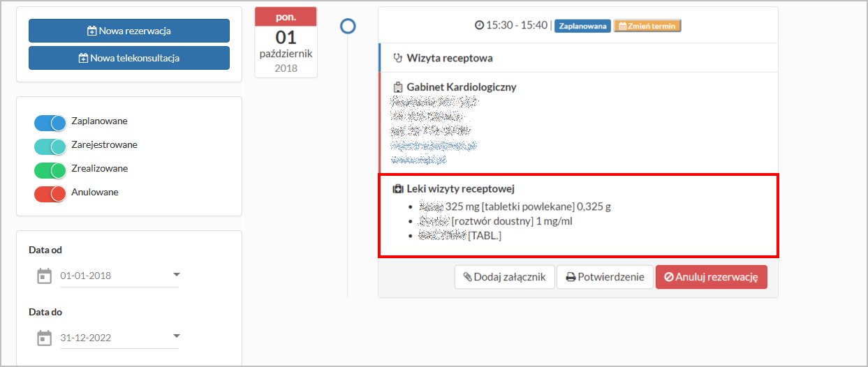The width and height of the screenshot is (868, 367).
Task: Toggle the Zaplanowane switch
Action: (50, 123)
